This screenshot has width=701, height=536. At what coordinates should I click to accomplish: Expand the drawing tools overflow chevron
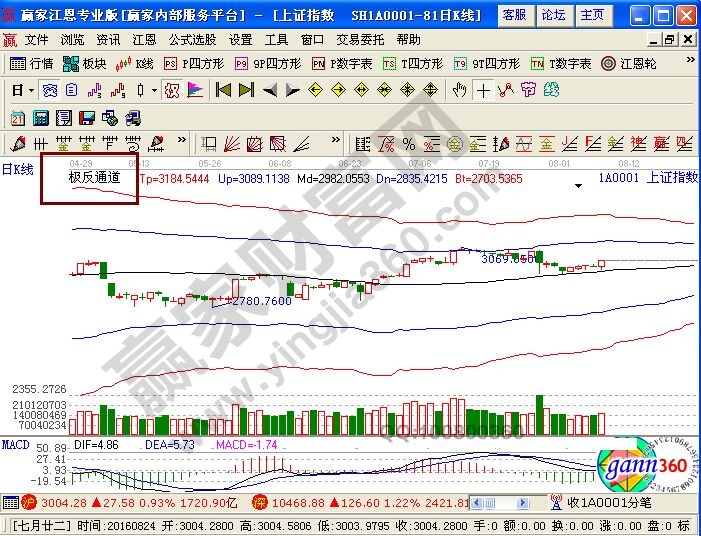click(182, 140)
